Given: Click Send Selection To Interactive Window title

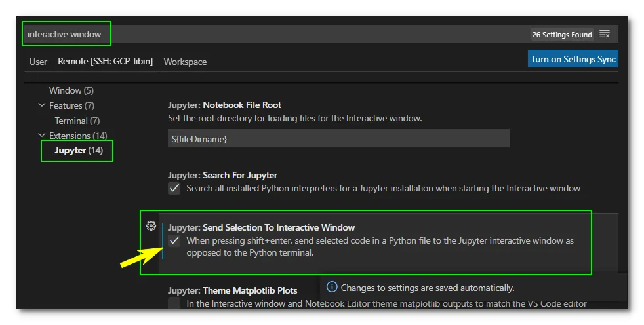Looking at the screenshot, I should coord(279,227).
